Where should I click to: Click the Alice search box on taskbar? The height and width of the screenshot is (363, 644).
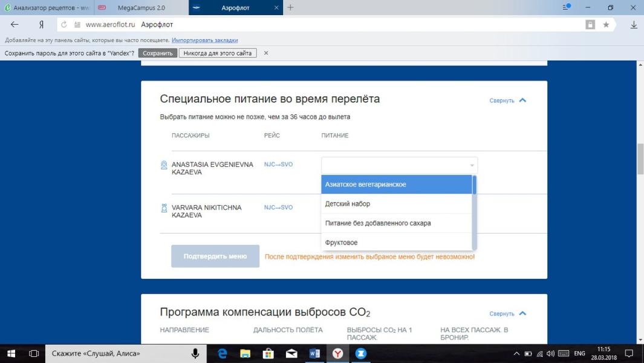tap(126, 353)
